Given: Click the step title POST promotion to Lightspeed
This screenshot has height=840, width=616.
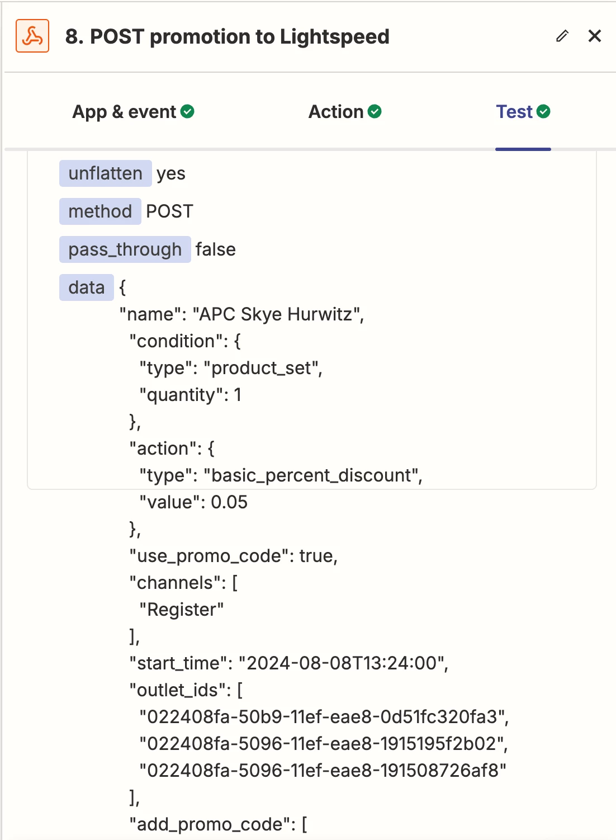Looking at the screenshot, I should [228, 37].
